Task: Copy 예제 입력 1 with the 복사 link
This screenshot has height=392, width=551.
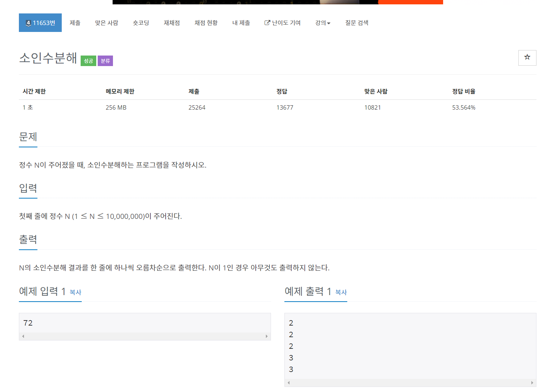Action: pyautogui.click(x=76, y=292)
